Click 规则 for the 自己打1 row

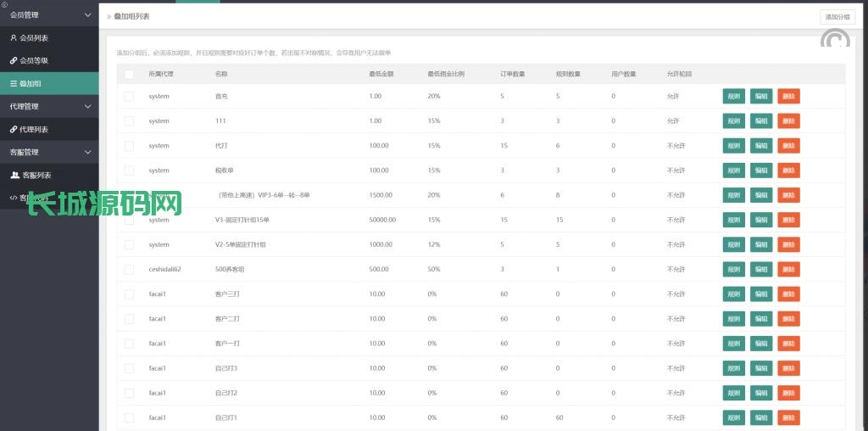point(733,417)
